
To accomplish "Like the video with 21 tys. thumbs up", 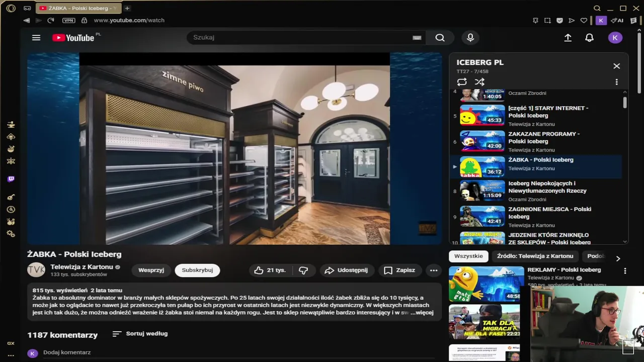I will 270,270.
